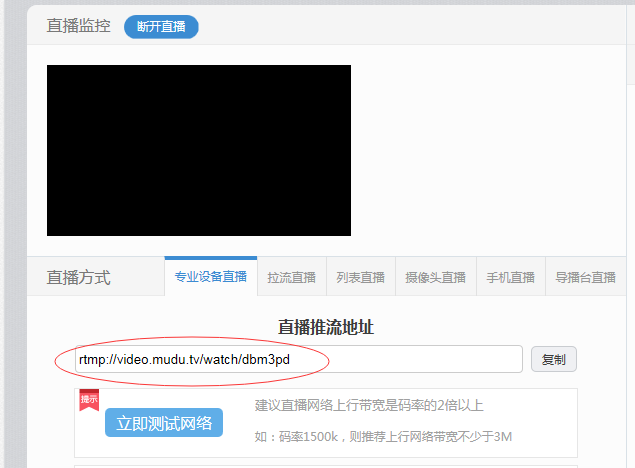Copy the stream address with 复制
Image resolution: width=635 pixels, height=468 pixels.
[554, 359]
